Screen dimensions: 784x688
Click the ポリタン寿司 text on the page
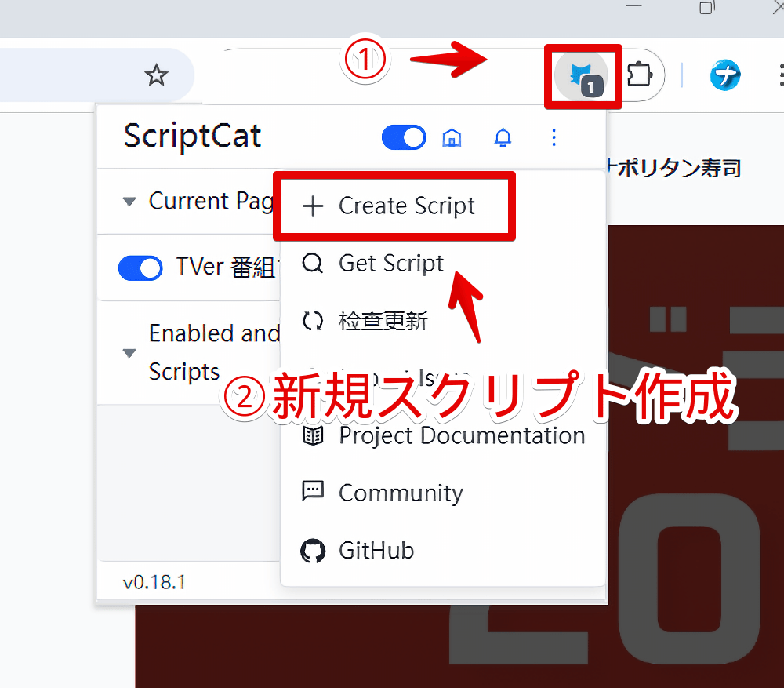pyautogui.click(x=679, y=168)
